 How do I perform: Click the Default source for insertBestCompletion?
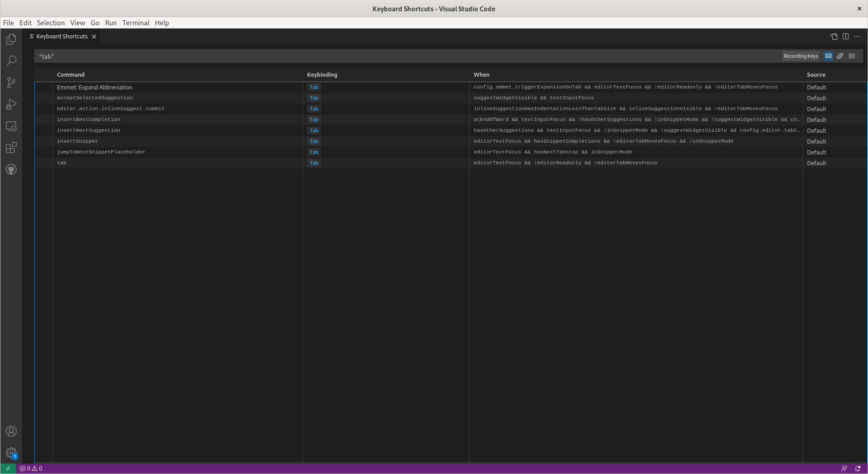[x=817, y=120]
